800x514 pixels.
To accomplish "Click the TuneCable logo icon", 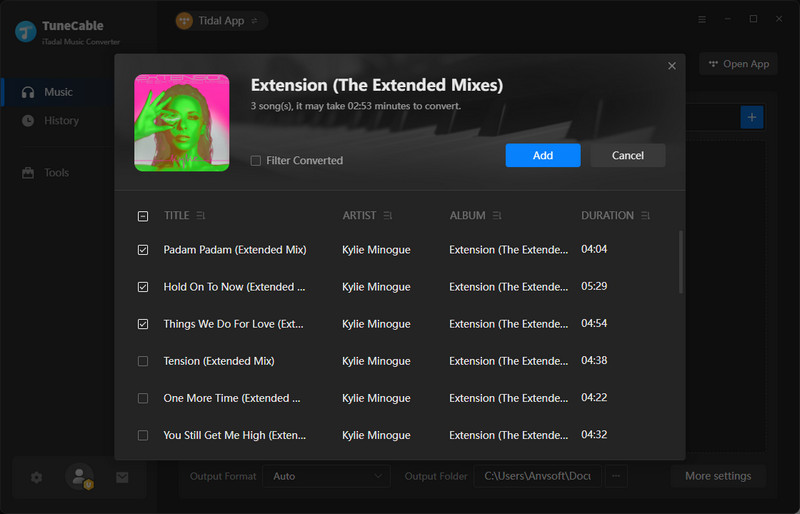I will pyautogui.click(x=26, y=32).
